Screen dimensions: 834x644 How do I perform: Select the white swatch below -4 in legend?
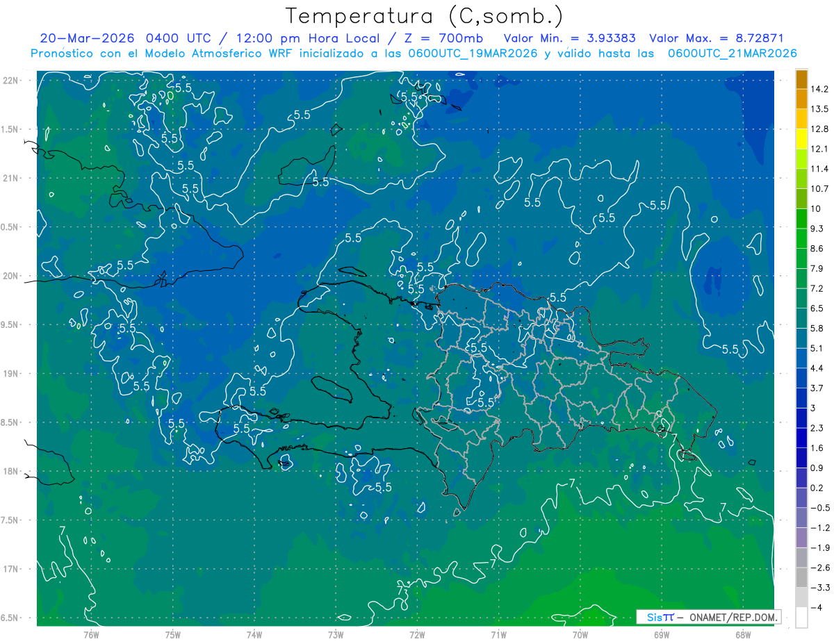[801, 618]
